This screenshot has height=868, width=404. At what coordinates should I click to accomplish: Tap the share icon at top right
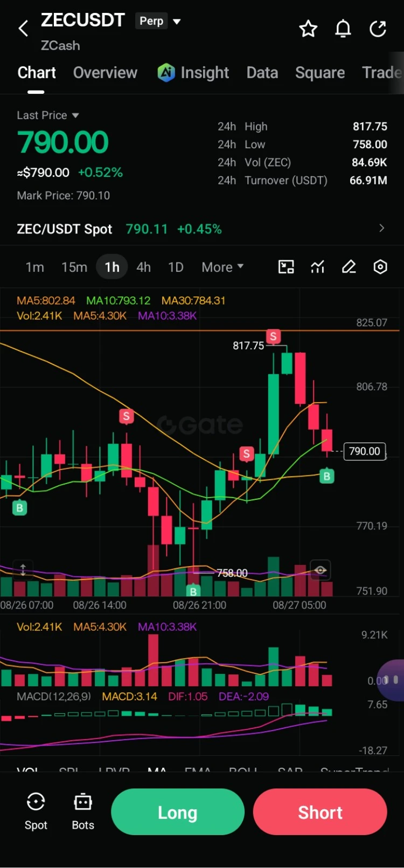tap(378, 29)
